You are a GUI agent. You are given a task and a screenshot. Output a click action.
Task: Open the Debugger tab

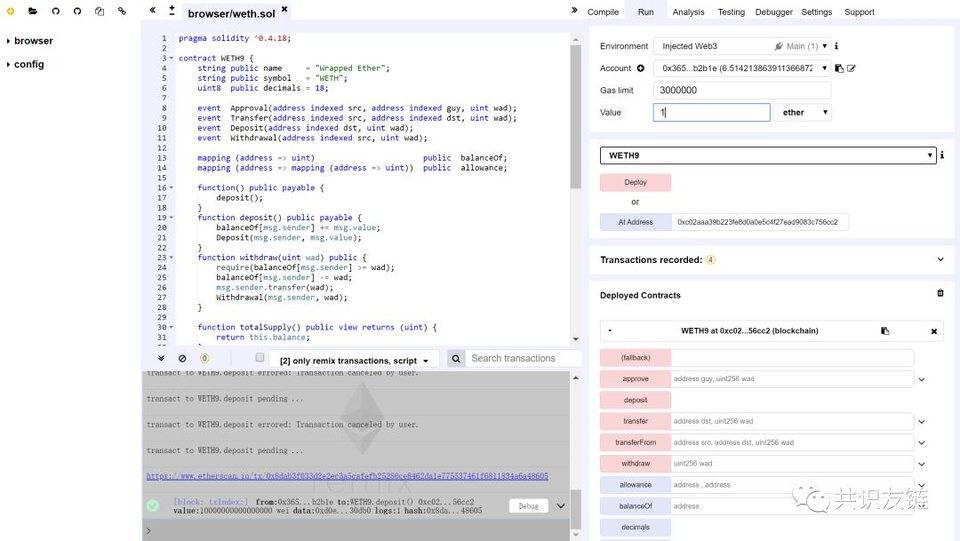[x=773, y=12]
